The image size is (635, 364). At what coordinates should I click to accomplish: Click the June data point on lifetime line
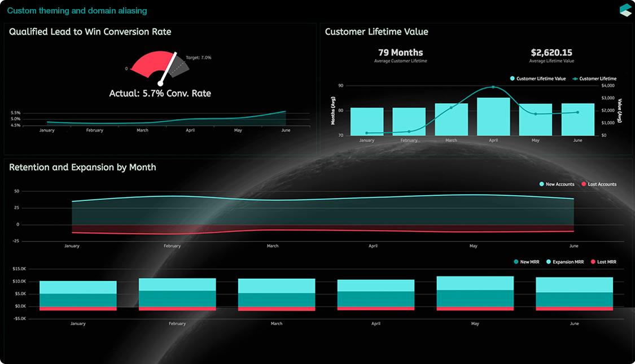click(x=578, y=112)
